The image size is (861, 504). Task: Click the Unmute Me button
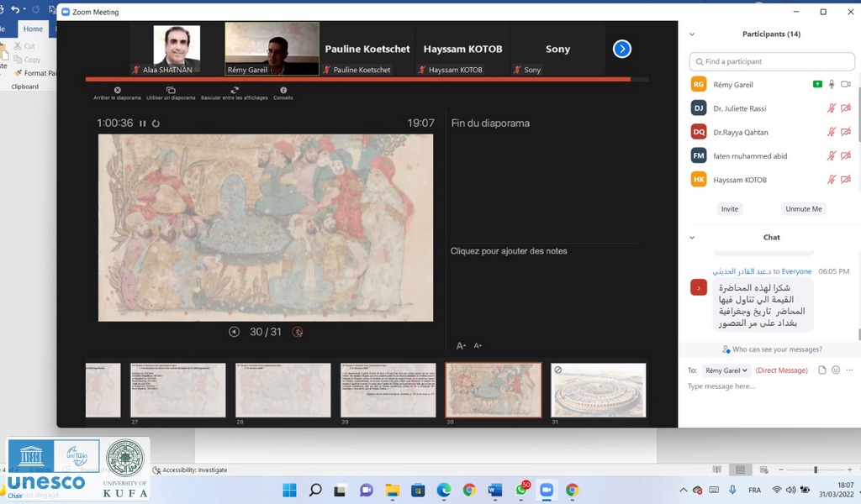(803, 209)
